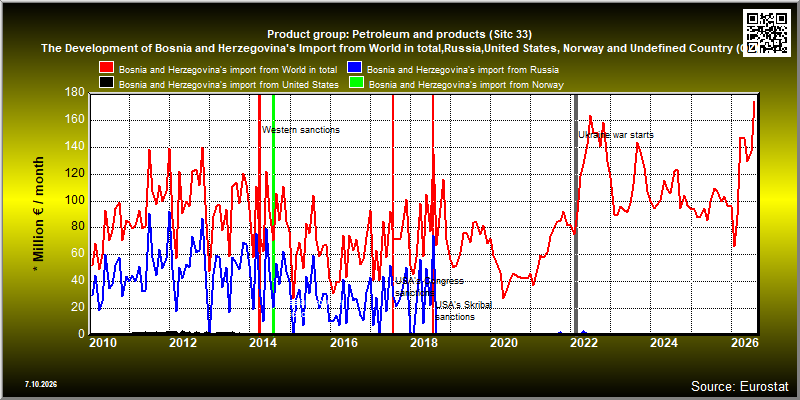Click the x-axis label 2016
This screenshot has height=400, width=800.
coord(344,342)
